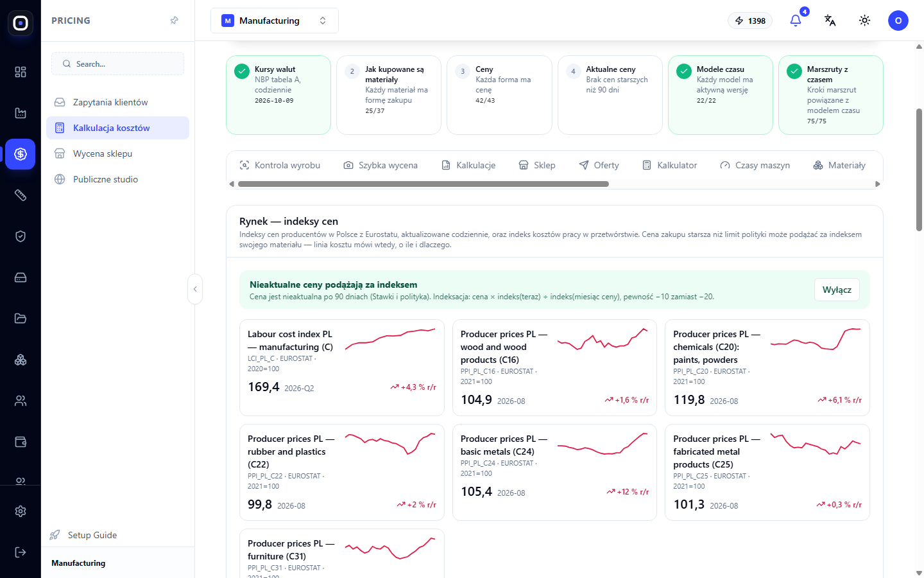Switch to the Czasy maszyn tab
Image resolution: width=924 pixels, height=578 pixels.
pos(755,165)
